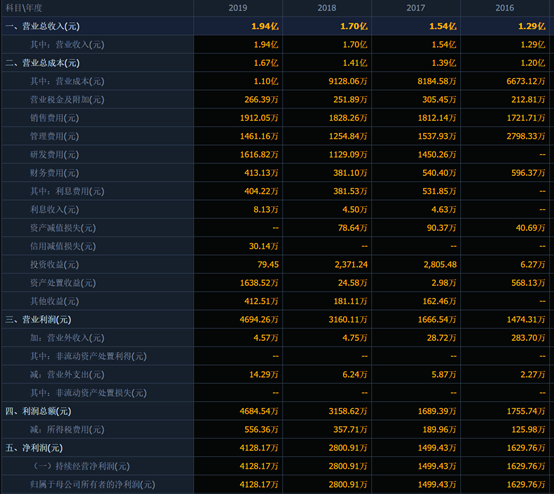Select the 销售费用 row label
The width and height of the screenshot is (554, 494).
pyautogui.click(x=54, y=118)
